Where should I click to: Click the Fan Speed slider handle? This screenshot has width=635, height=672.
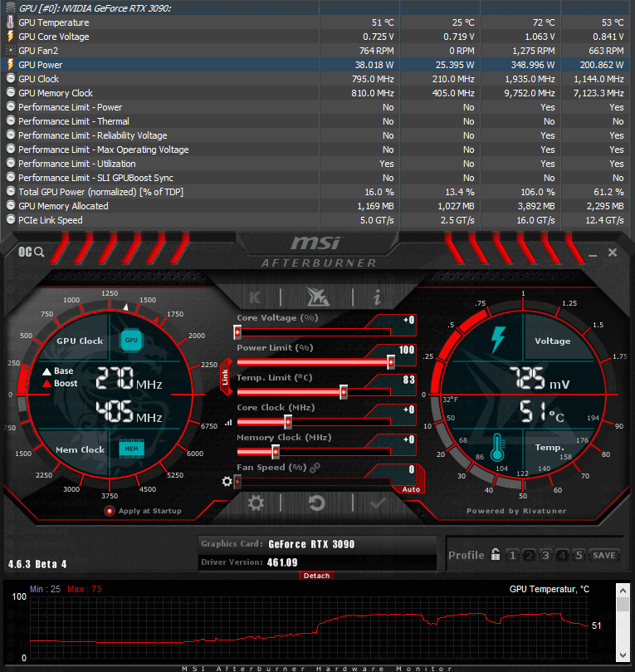pyautogui.click(x=237, y=482)
